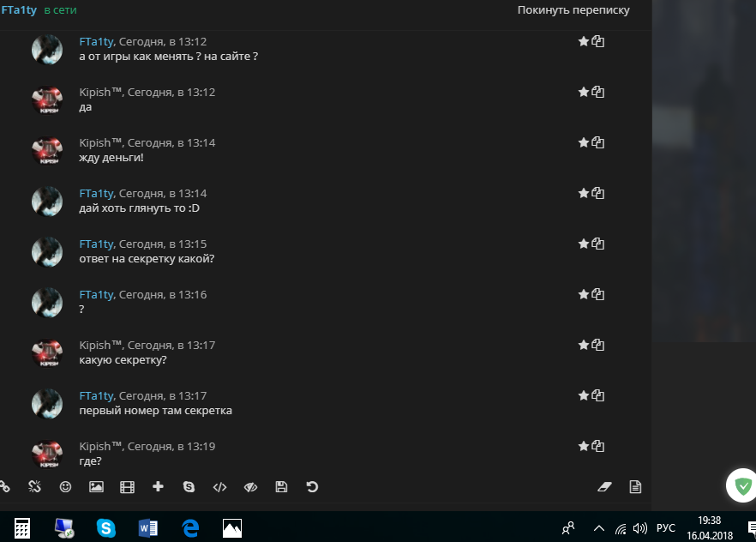Open the taskbar clock showing 19:38
The image size is (756, 542).
[x=710, y=528]
